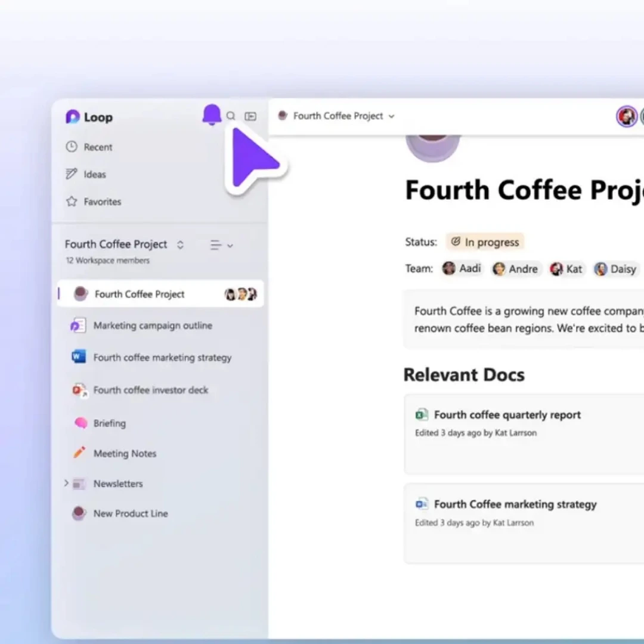Open the Ideas section
644x644 pixels.
tap(94, 175)
